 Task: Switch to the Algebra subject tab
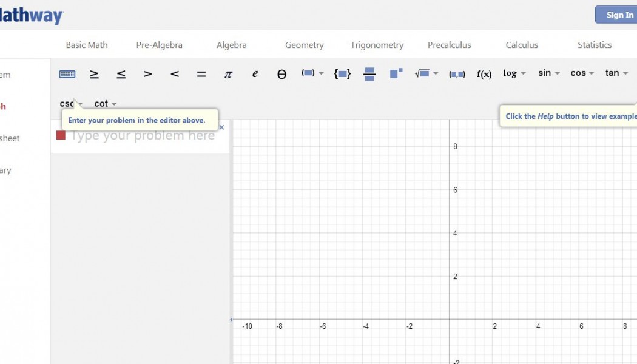click(232, 45)
